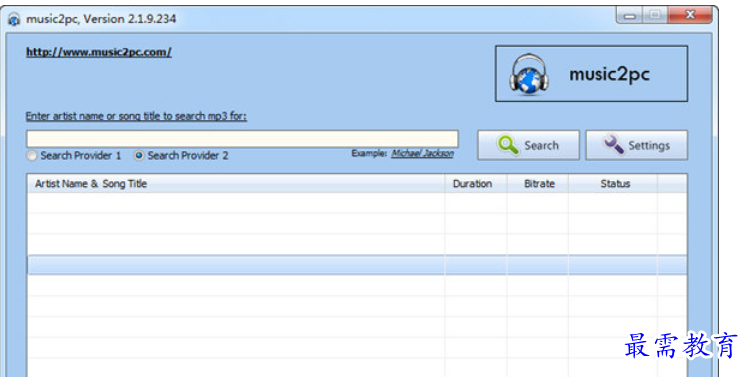This screenshot has height=377, width=746.
Task: Click the music2pc logo banner
Action: pyautogui.click(x=591, y=74)
